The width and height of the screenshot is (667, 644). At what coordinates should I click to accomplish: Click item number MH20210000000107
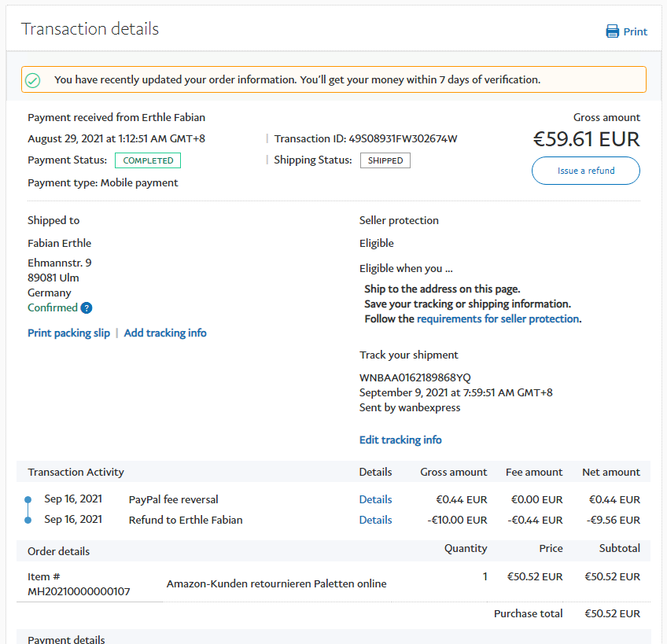[x=79, y=591]
